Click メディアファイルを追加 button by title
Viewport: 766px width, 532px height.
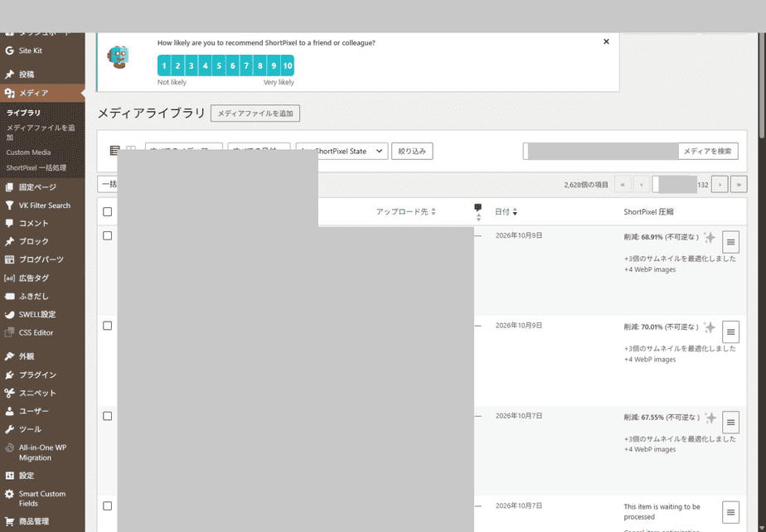pos(255,114)
